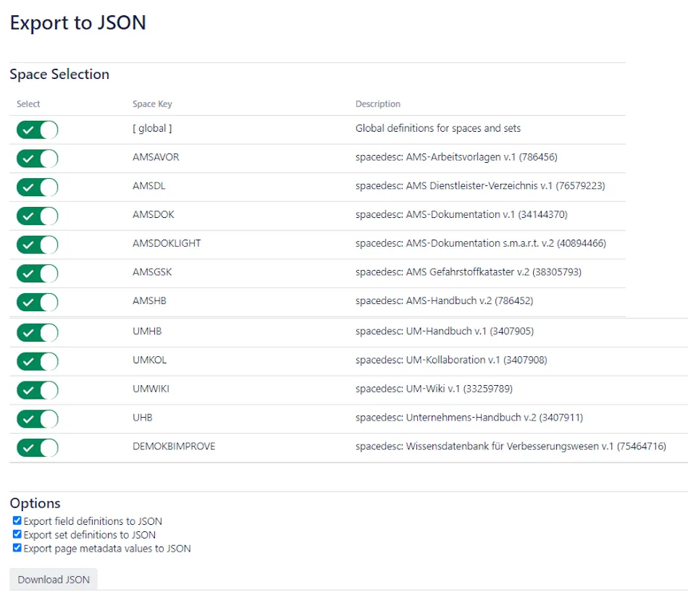Click the AMSHB space key
The image size is (688, 616).
(x=150, y=301)
